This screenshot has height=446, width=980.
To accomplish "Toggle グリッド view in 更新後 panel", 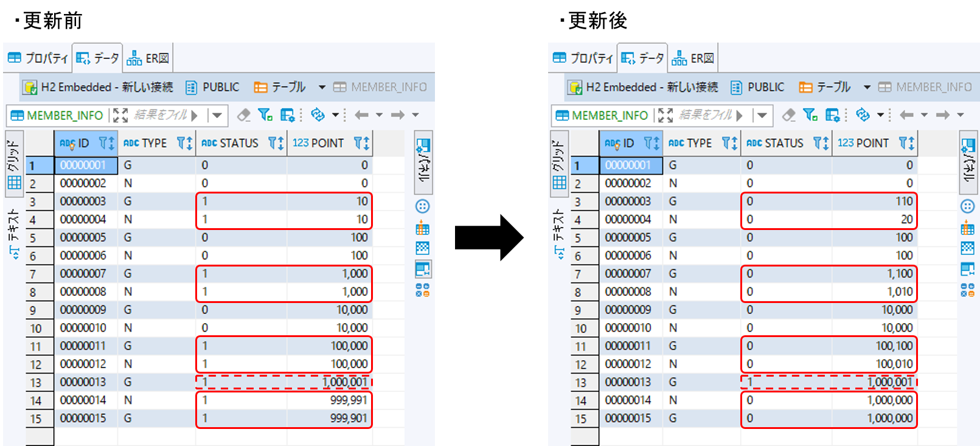I will pyautogui.click(x=560, y=164).
